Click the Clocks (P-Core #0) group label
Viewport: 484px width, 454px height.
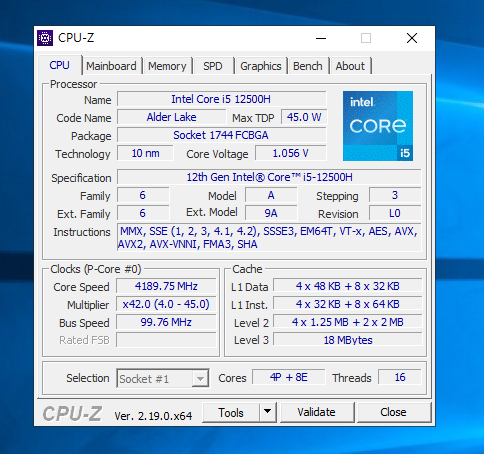(x=96, y=269)
